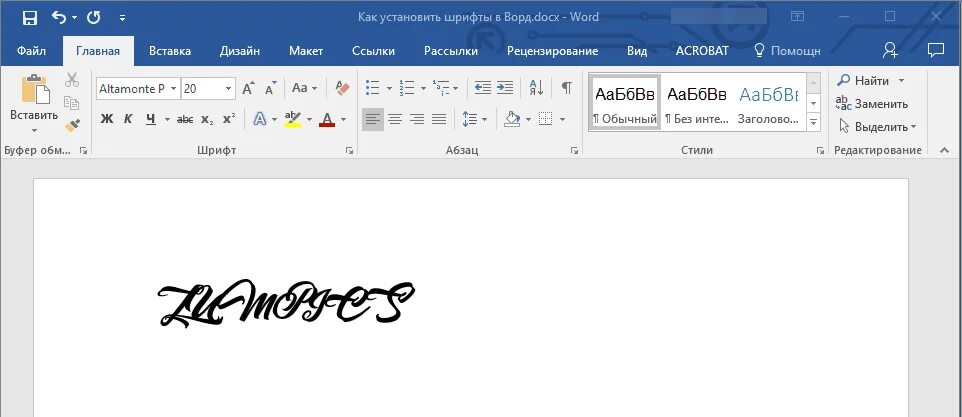The width and height of the screenshot is (962, 417).
Task: Customize the Quick Access Toolbar
Action: coord(122,18)
